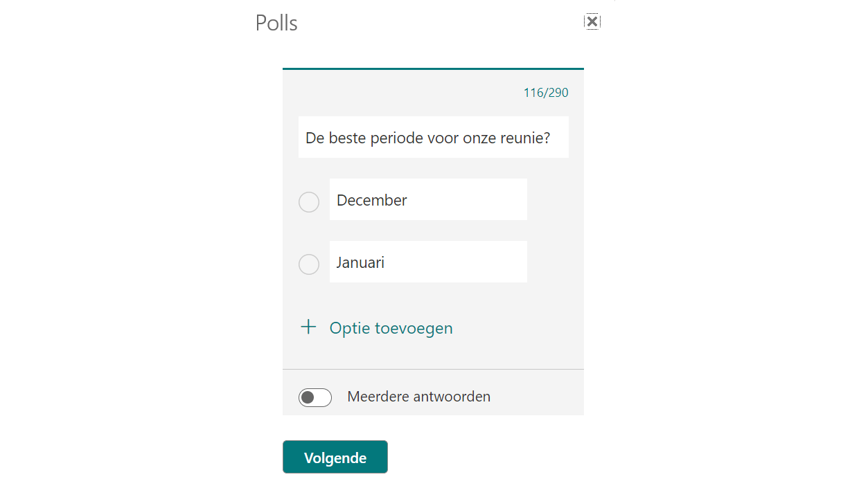Edit the poll question text field
The height and width of the screenshot is (488, 868).
tap(433, 138)
